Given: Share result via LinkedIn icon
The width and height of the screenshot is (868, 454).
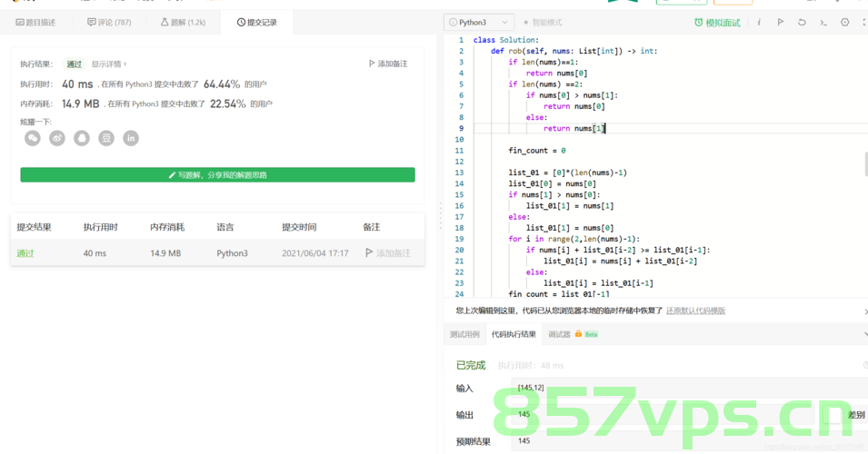Looking at the screenshot, I should (x=131, y=138).
